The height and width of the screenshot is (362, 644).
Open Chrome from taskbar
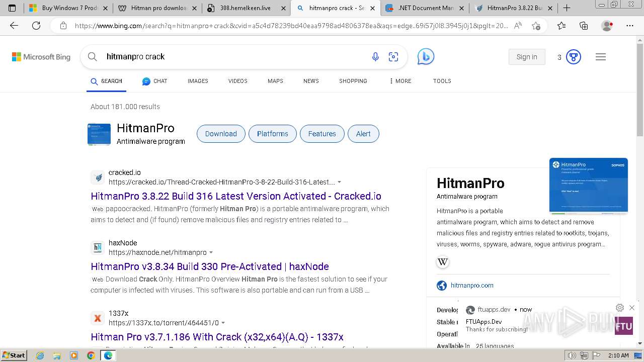point(91,355)
